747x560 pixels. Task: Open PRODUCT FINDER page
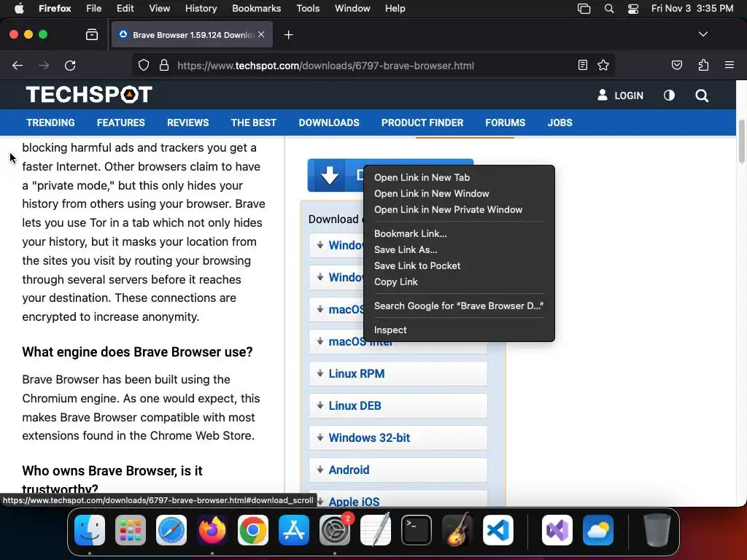coord(422,122)
